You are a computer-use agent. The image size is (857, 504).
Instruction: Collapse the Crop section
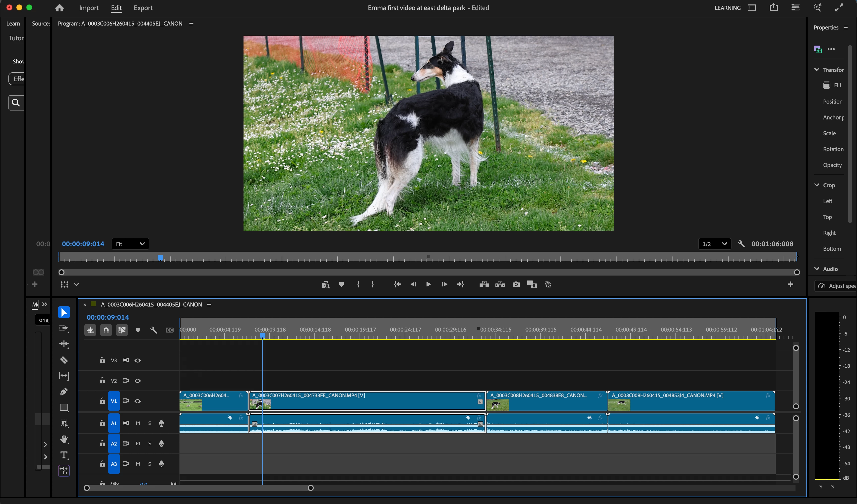(817, 185)
